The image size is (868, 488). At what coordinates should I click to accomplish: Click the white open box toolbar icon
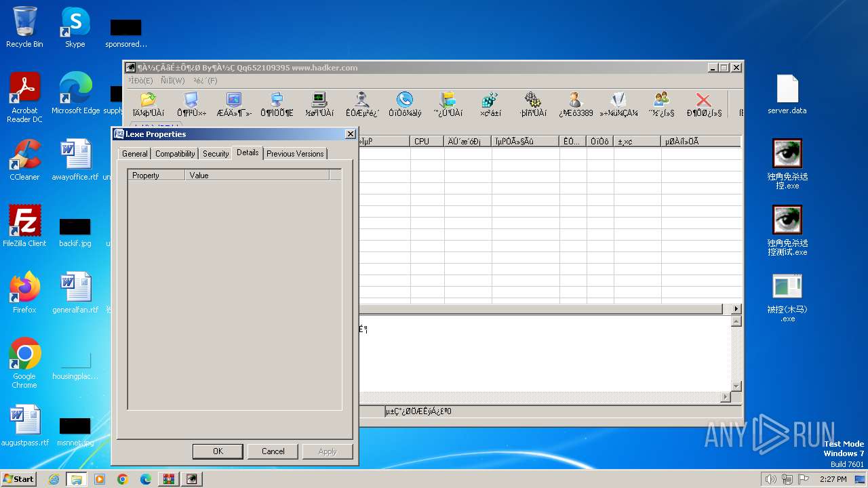coord(618,105)
